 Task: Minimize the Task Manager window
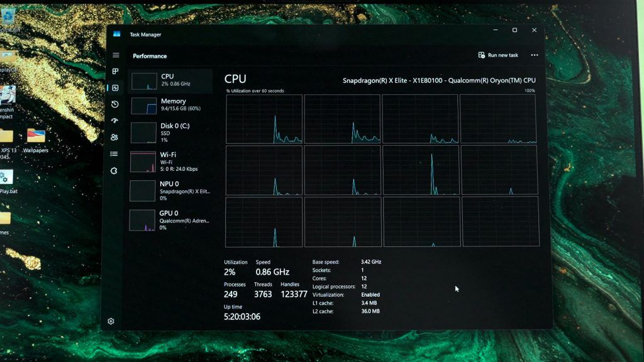point(496,30)
